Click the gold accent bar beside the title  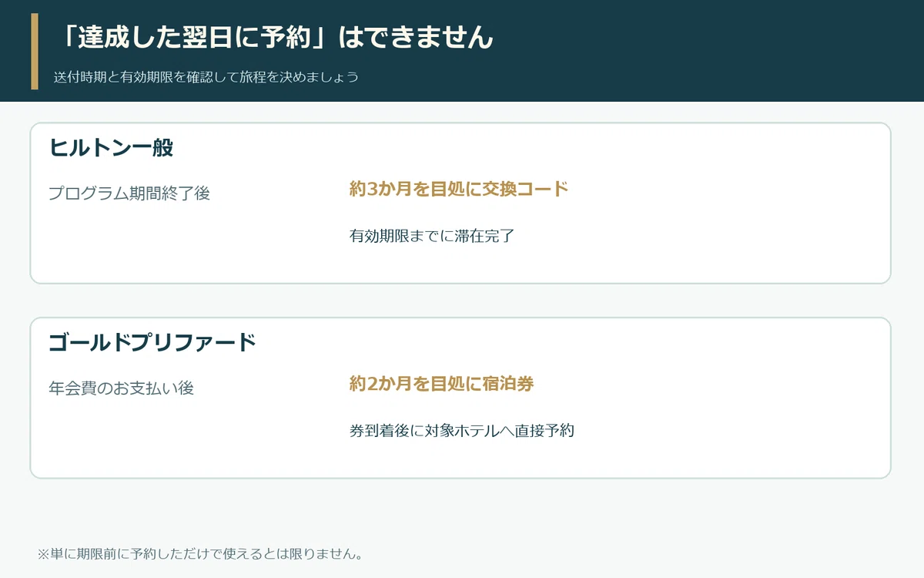click(35, 52)
